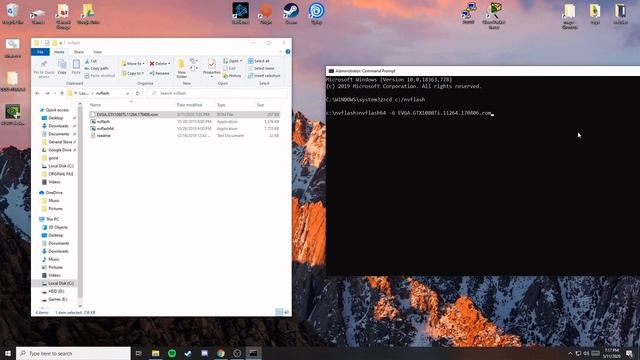Open Music under This PC
This screenshot has width=640, height=360.
(x=53, y=259)
